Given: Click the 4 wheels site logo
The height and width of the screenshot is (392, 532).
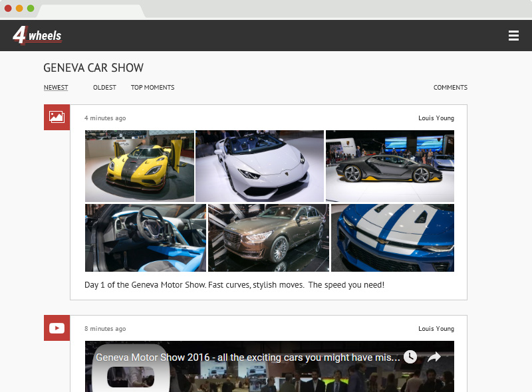Looking at the screenshot, I should 36,35.
